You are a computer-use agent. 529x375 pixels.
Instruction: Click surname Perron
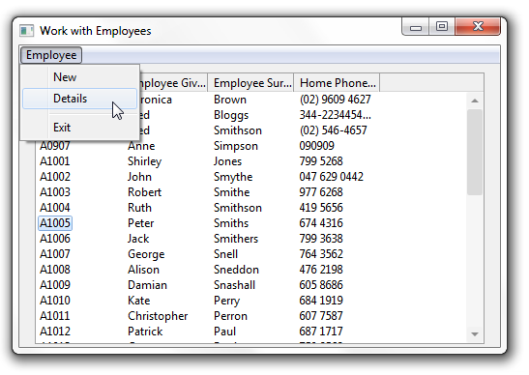click(230, 316)
